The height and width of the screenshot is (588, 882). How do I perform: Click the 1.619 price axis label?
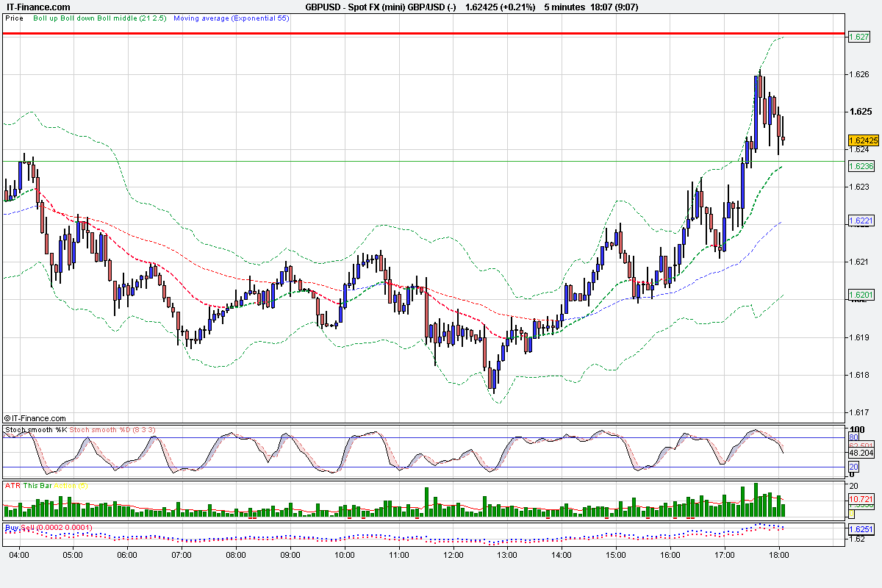click(859, 337)
